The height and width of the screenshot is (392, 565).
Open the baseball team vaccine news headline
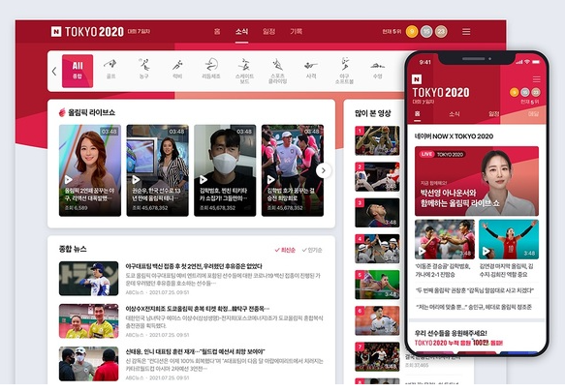[x=194, y=266]
